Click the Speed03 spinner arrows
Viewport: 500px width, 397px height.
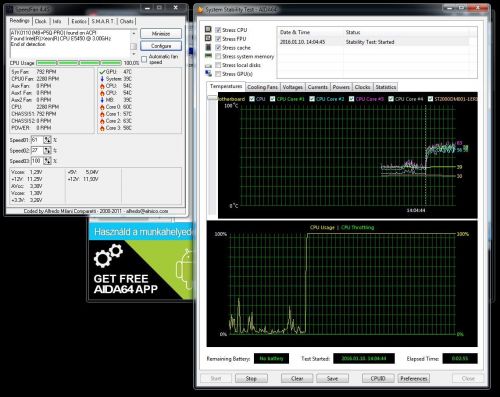47,161
